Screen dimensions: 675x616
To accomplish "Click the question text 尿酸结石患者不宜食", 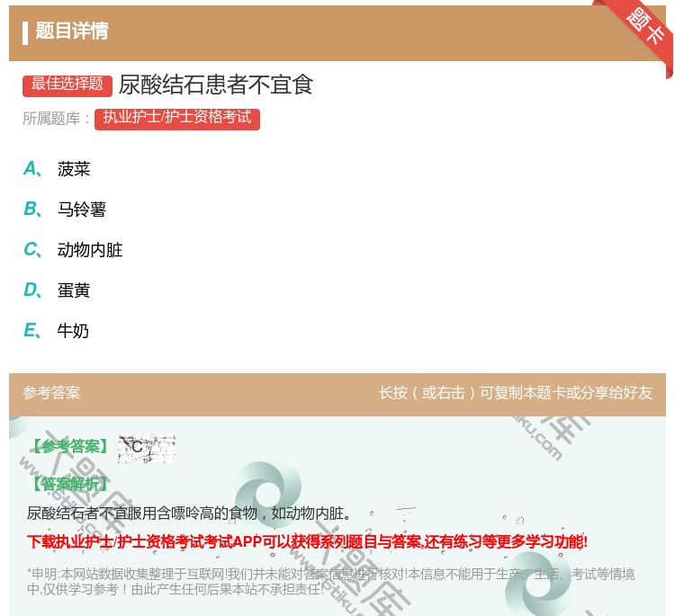I will (x=216, y=85).
